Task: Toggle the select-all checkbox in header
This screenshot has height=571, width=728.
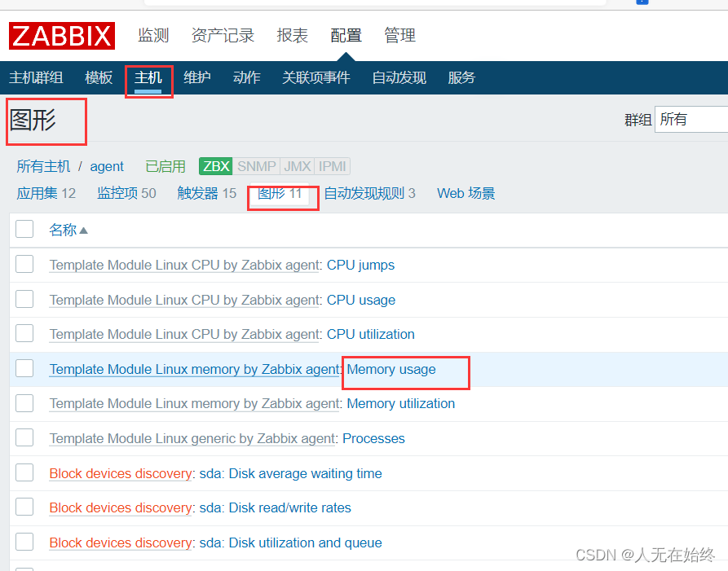Action: pyautogui.click(x=24, y=229)
